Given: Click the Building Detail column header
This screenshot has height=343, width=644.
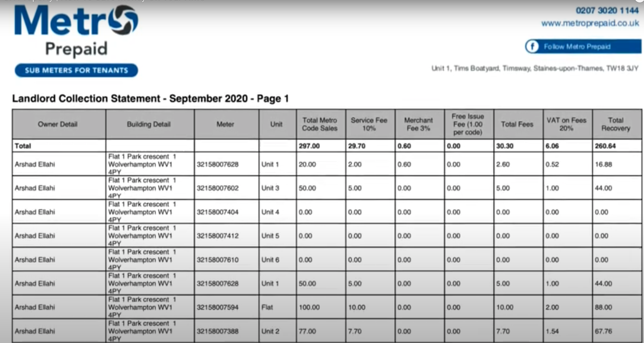Looking at the screenshot, I should pos(149,124).
